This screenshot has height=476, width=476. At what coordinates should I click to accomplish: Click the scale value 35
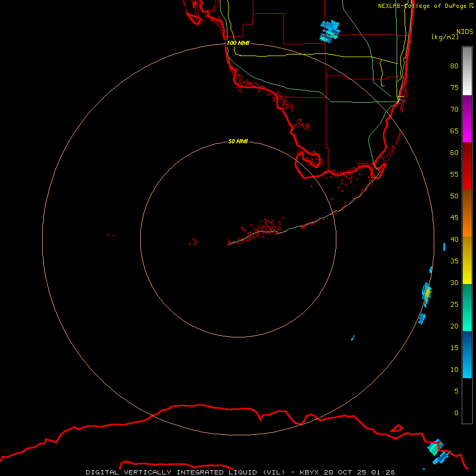pos(454,261)
